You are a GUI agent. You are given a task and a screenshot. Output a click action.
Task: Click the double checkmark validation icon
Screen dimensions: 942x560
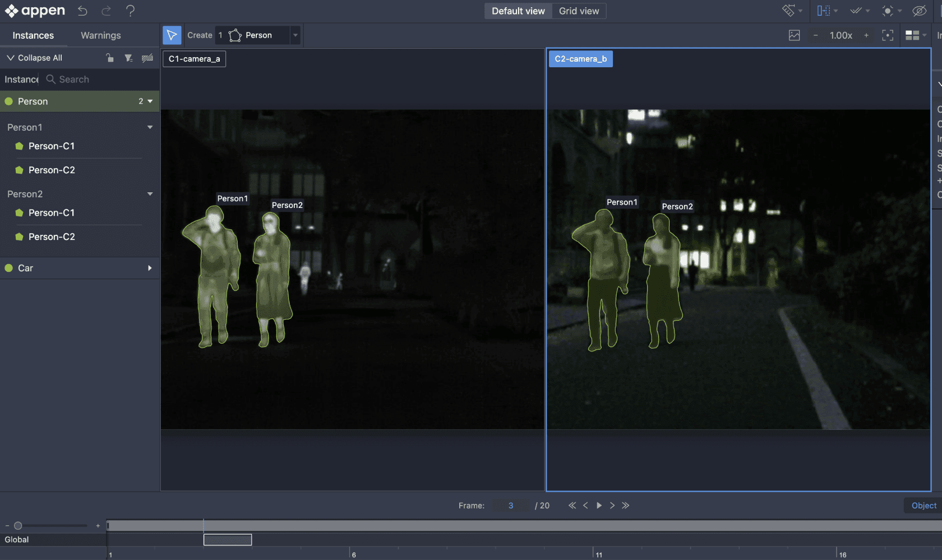point(856,11)
